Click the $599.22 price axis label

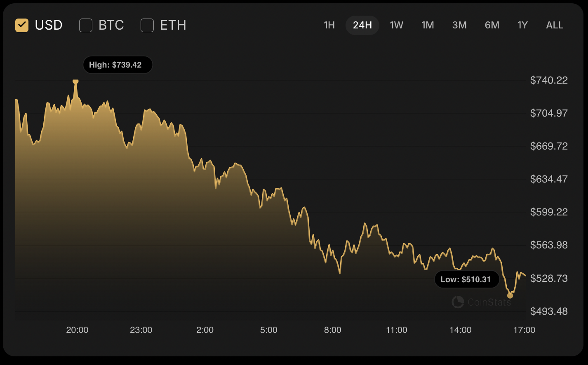click(549, 212)
